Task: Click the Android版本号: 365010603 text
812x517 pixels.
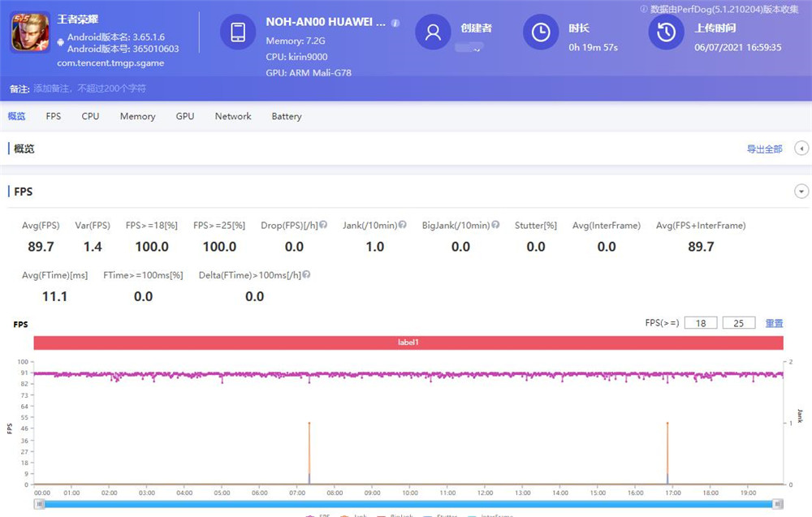Action: tap(123, 49)
